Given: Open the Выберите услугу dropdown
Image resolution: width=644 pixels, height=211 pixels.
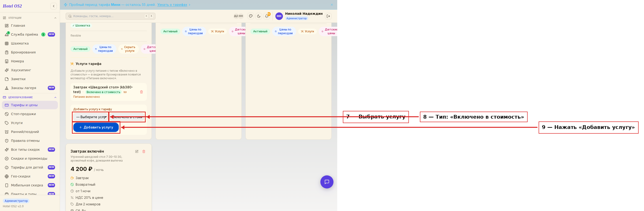Looking at the screenshot, I should click(x=91, y=117).
